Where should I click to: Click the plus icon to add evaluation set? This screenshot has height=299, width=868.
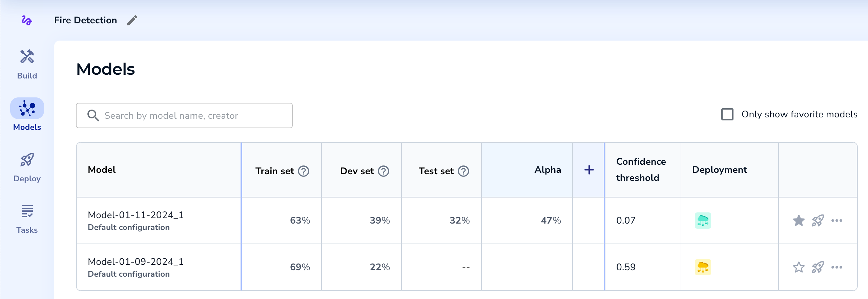click(589, 170)
